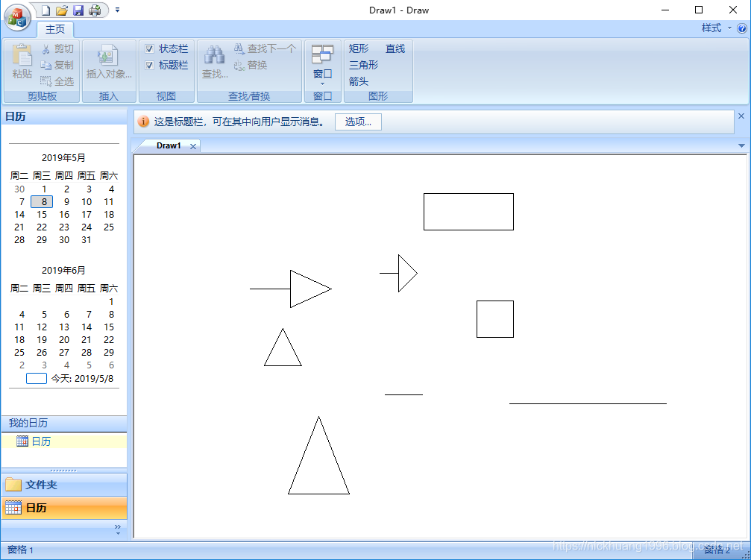Viewport: 751px width, 560px height.
Task: Select the Triangle (三角形) shape tool
Action: (x=363, y=65)
